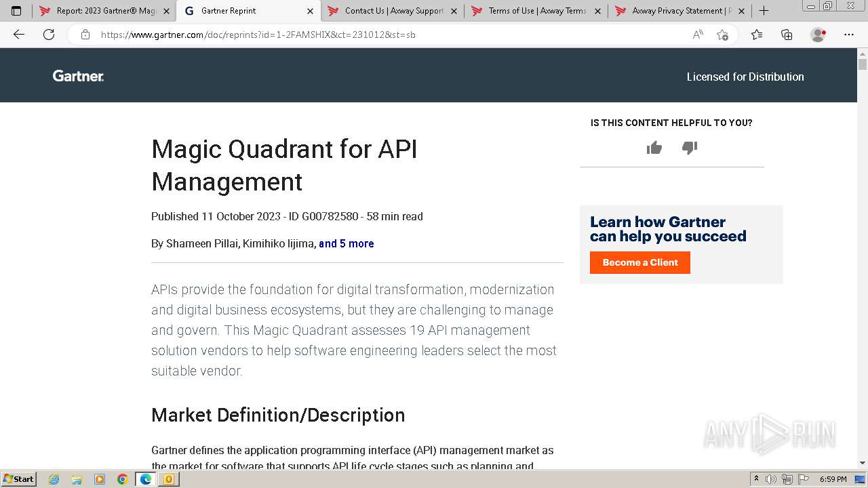
Task: Expand the 'and 5 more' authors link
Action: 347,243
